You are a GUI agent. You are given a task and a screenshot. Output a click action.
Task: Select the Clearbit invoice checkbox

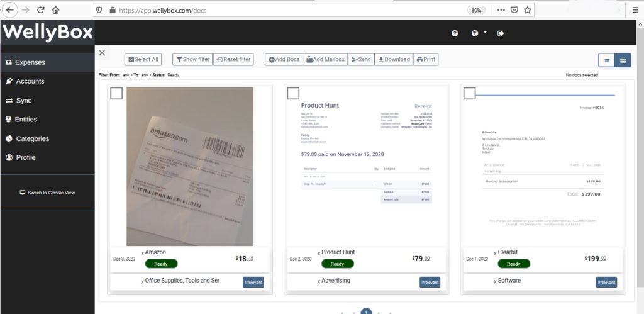[x=469, y=93]
